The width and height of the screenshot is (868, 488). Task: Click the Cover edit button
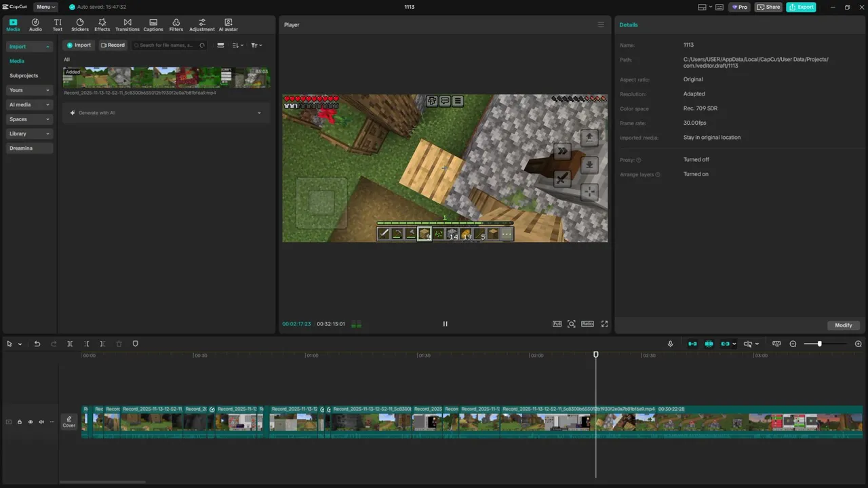tap(69, 422)
